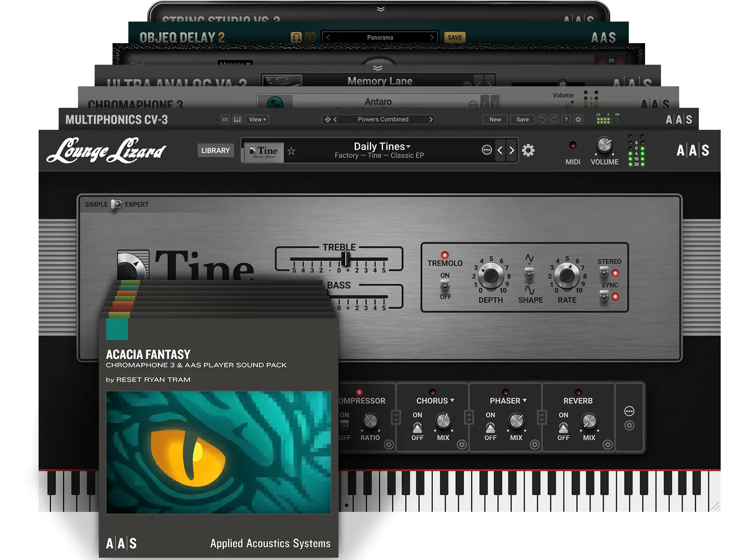Image resolution: width=756 pixels, height=560 pixels.
Task: Open Multiphonics CV-3 help question mark
Action: pyautogui.click(x=566, y=120)
